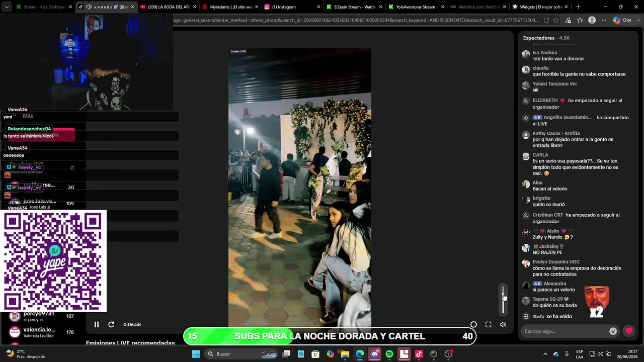The height and width of the screenshot is (362, 644).
Task: Send a heart like to the live
Action: [x=629, y=331]
